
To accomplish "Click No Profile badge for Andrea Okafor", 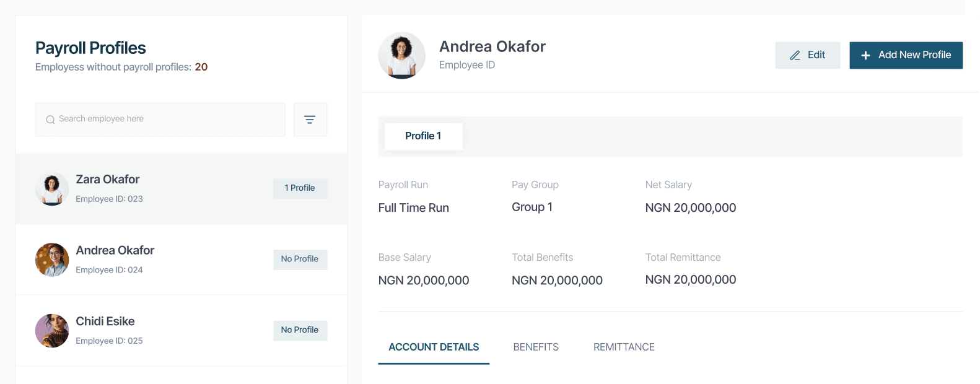I will click(x=300, y=259).
